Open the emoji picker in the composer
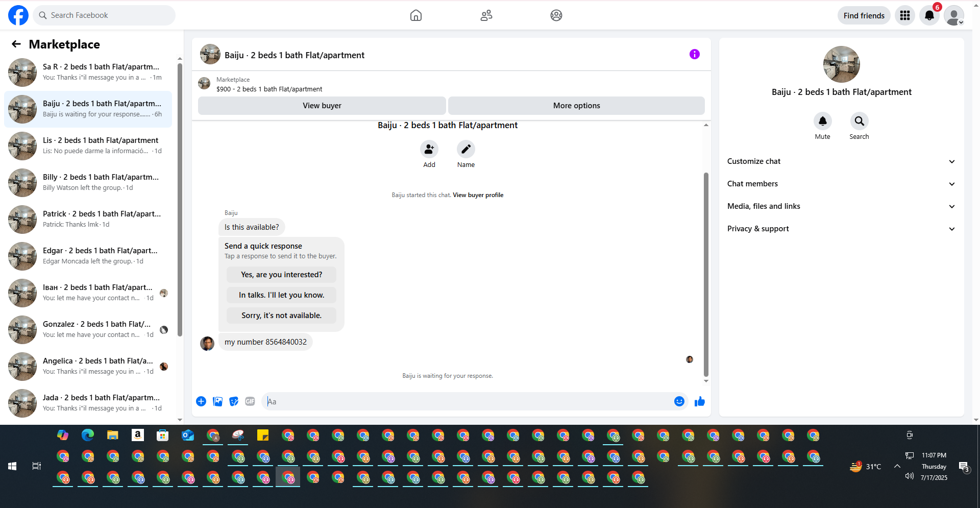 point(679,401)
